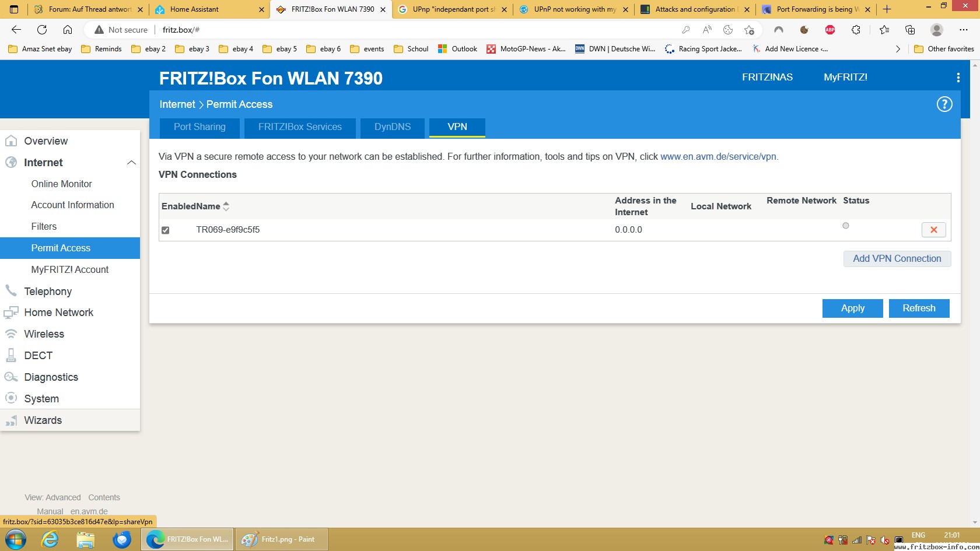Open the Contents link at bottom
The width and height of the screenshot is (980, 551).
pos(104,497)
